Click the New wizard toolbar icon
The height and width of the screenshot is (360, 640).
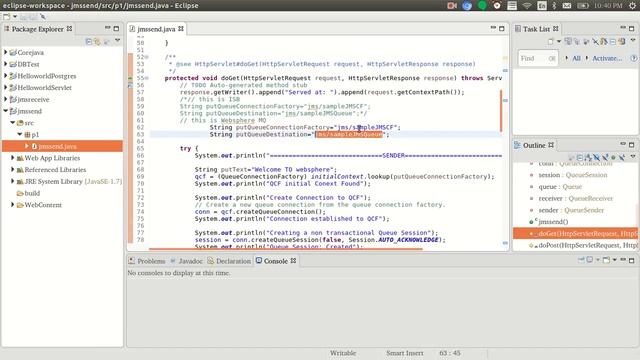point(6,17)
